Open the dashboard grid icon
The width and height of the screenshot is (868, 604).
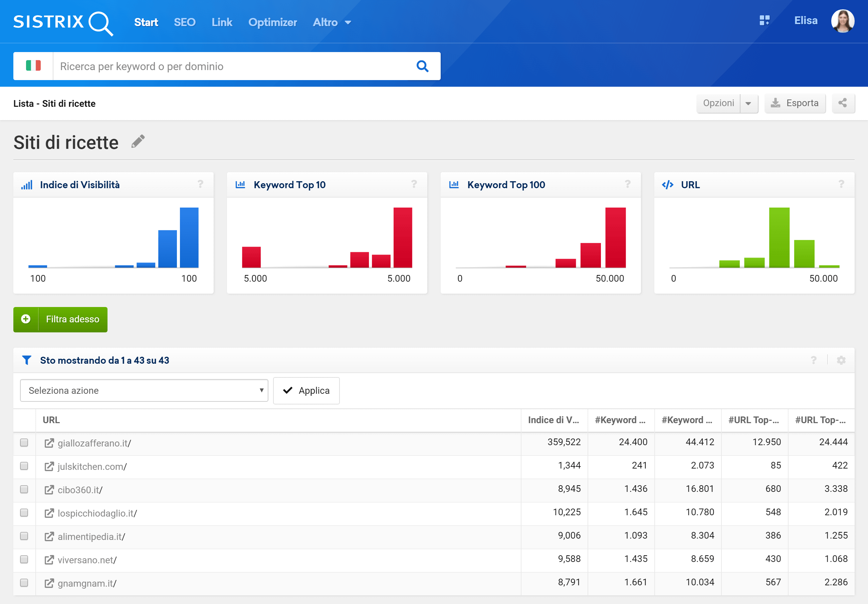click(765, 20)
